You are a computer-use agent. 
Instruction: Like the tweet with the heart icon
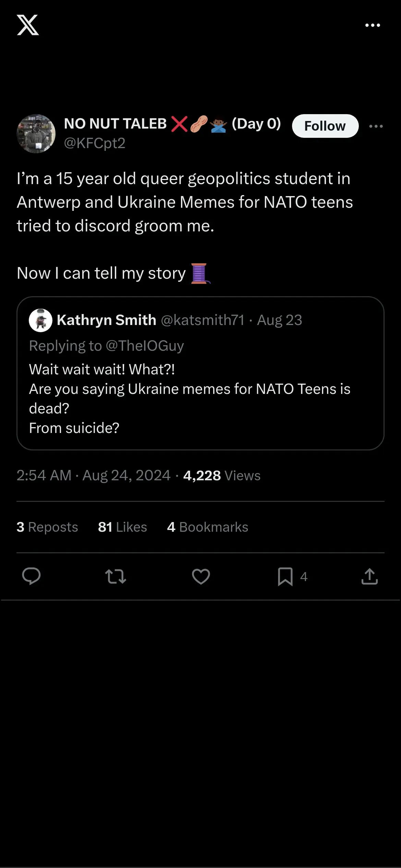point(201,576)
